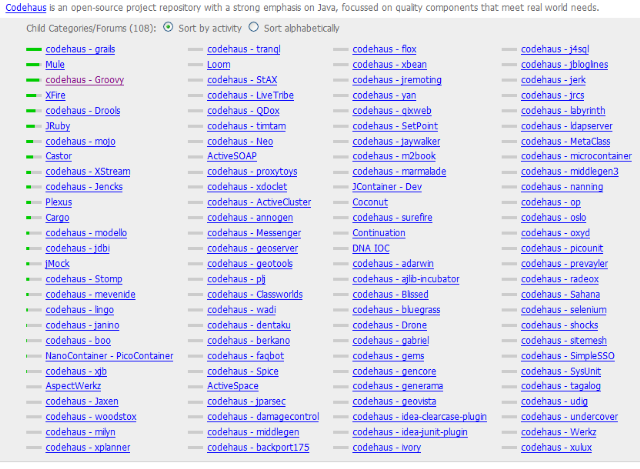640x469 pixels.
Task: Open the codehaus - ajlib-incubator link
Action: coord(406,279)
